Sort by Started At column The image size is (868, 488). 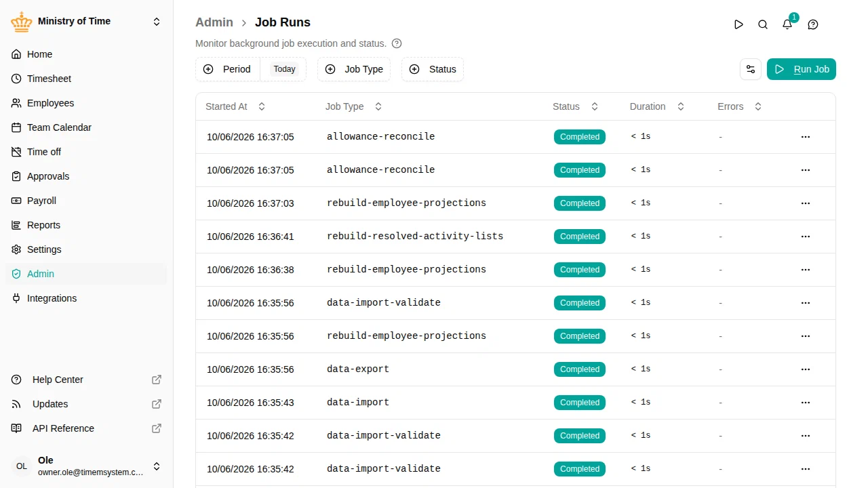tap(235, 106)
